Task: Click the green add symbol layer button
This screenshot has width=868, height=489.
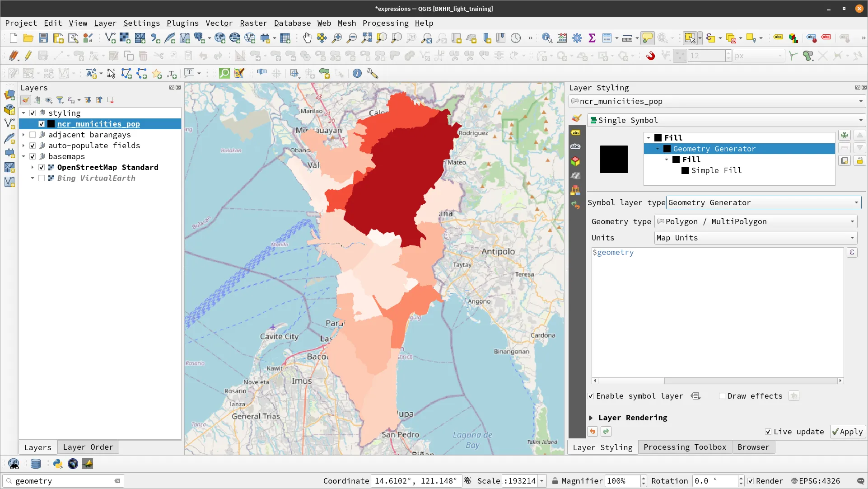Action: (x=844, y=136)
